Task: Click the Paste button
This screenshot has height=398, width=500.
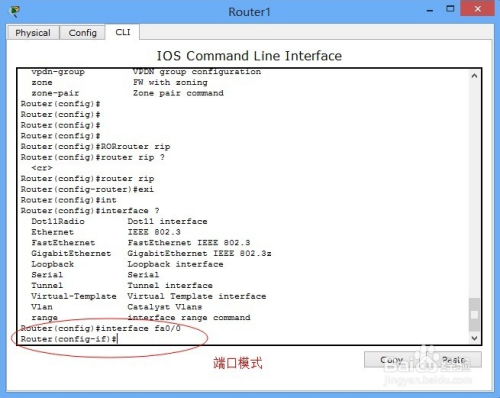Action: pyautogui.click(x=453, y=360)
